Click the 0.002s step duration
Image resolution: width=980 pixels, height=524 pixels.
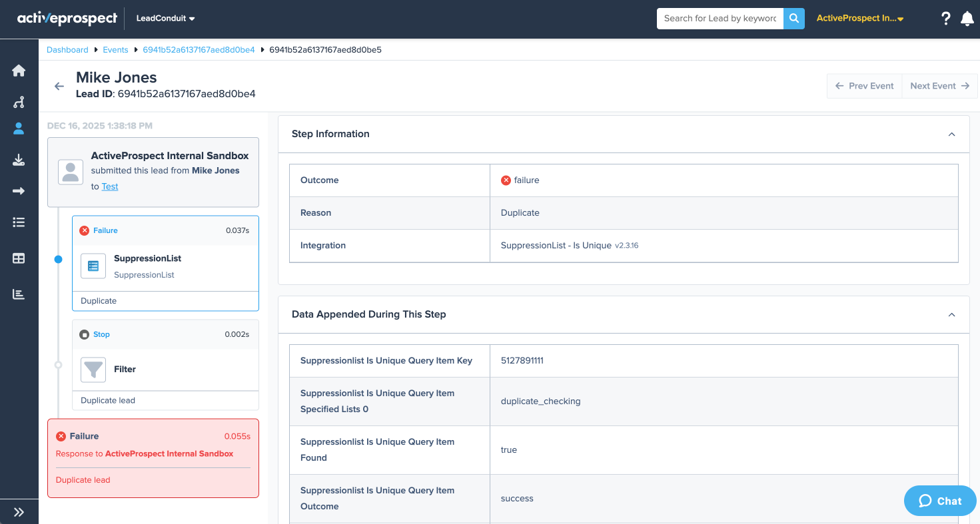point(237,334)
